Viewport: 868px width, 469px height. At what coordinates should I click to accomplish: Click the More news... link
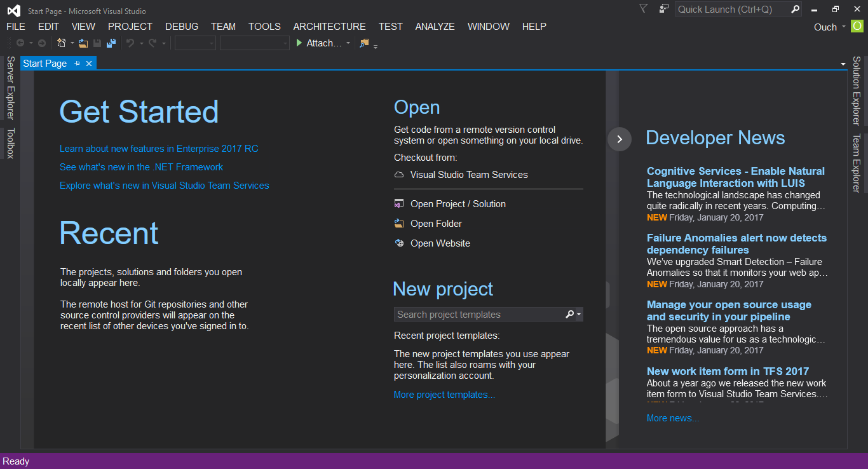[x=673, y=418]
